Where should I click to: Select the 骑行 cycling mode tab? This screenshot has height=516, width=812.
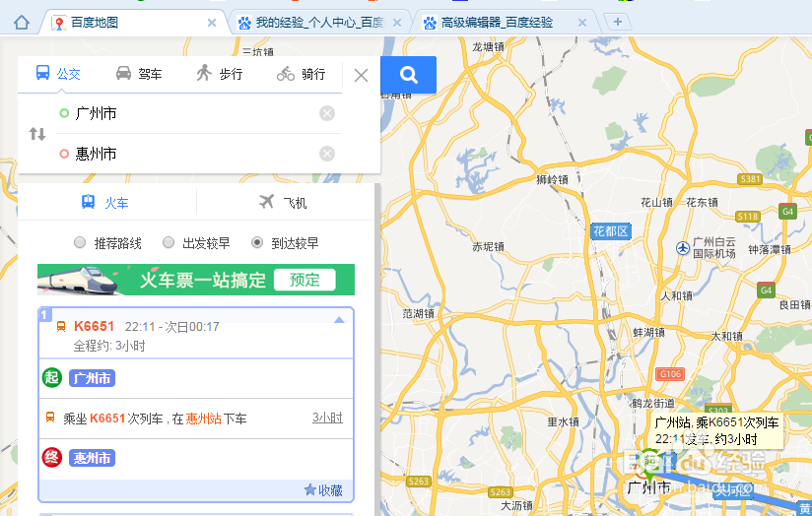point(301,74)
